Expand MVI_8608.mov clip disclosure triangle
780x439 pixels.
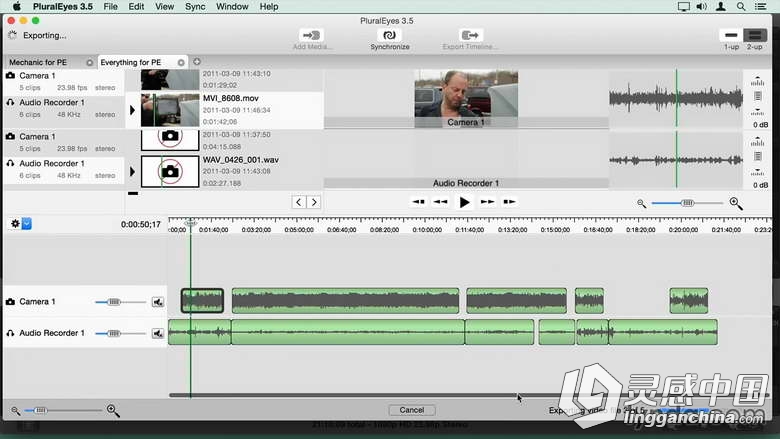(132, 110)
